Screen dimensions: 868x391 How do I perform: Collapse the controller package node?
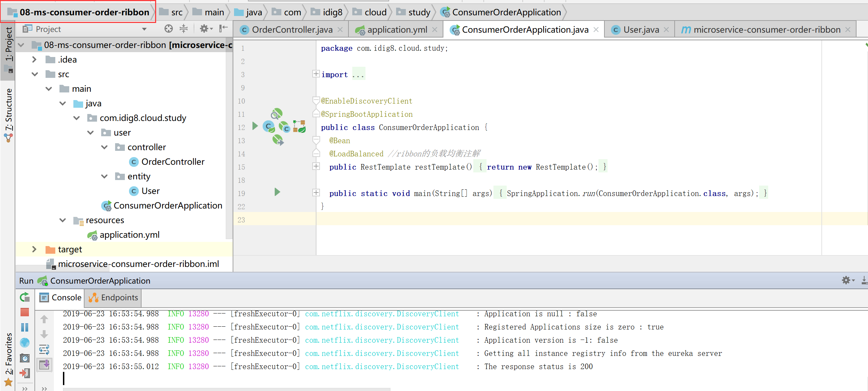[104, 147]
